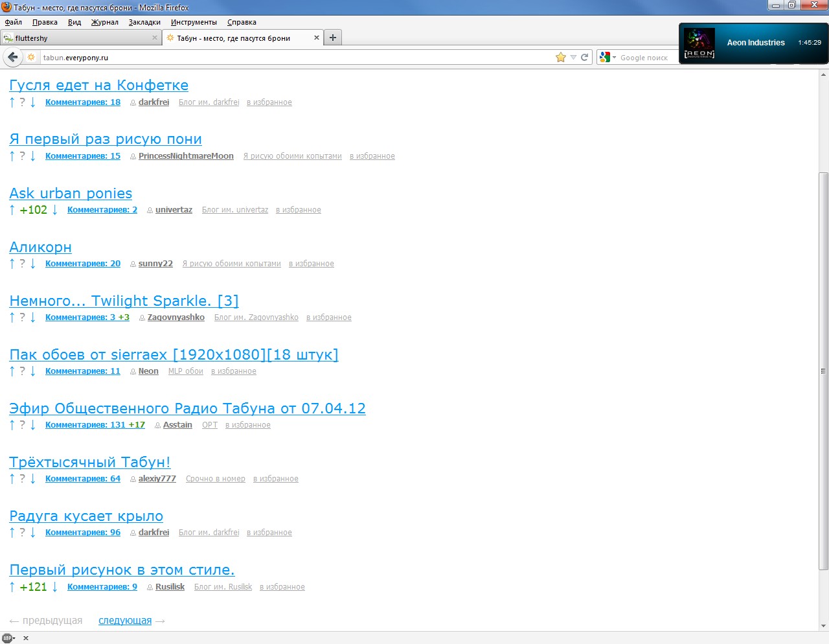This screenshot has width=829, height=644.
Task: Downvote the 'Ask urban ponies' post
Action: [x=55, y=210]
